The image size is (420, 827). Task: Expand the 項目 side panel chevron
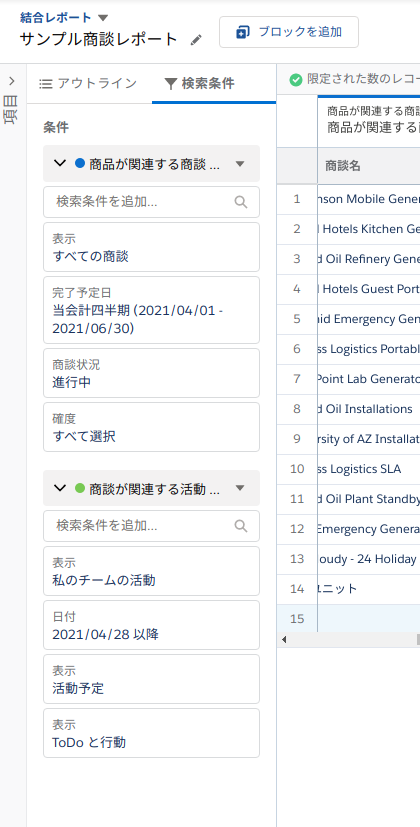[12, 81]
